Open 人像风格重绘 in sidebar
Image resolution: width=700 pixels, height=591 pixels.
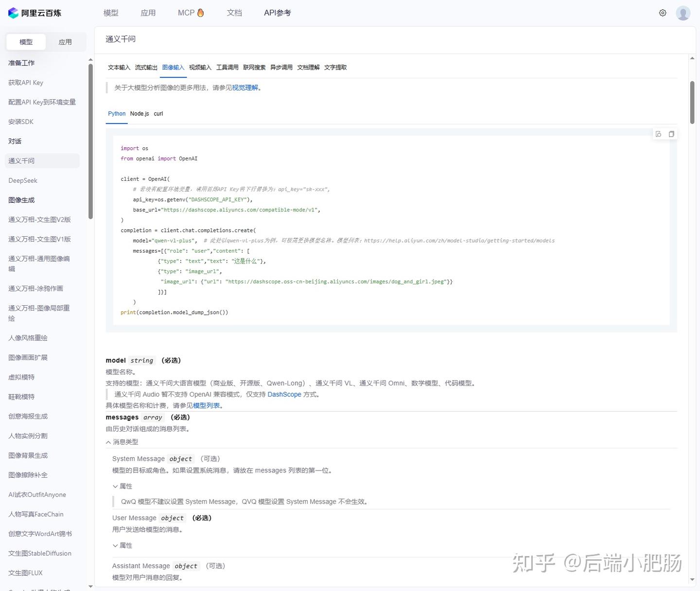click(28, 338)
